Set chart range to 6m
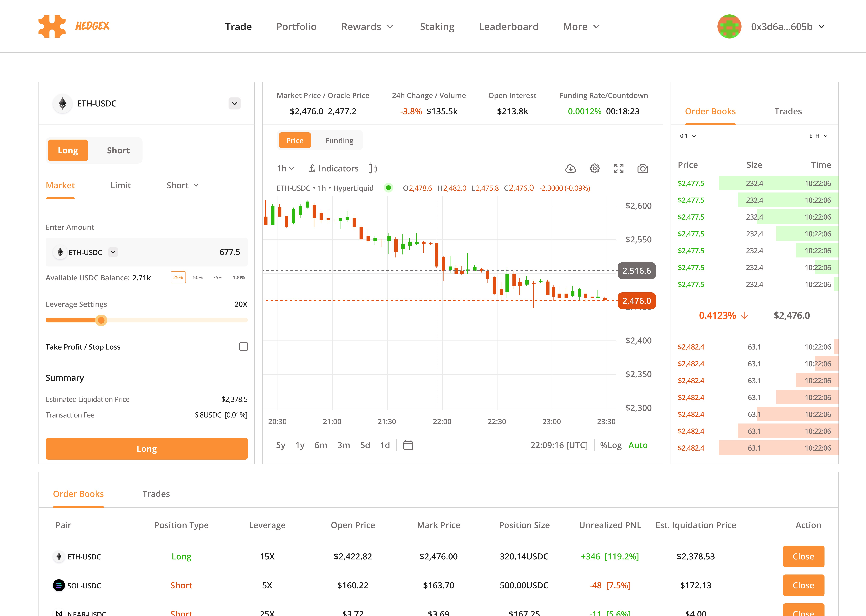The image size is (866, 616). (321, 445)
